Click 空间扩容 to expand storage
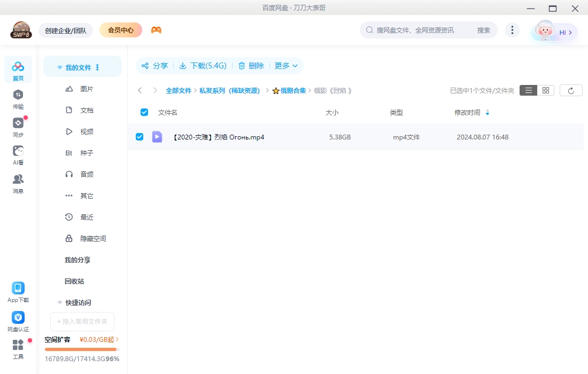588x374 pixels. [59, 339]
